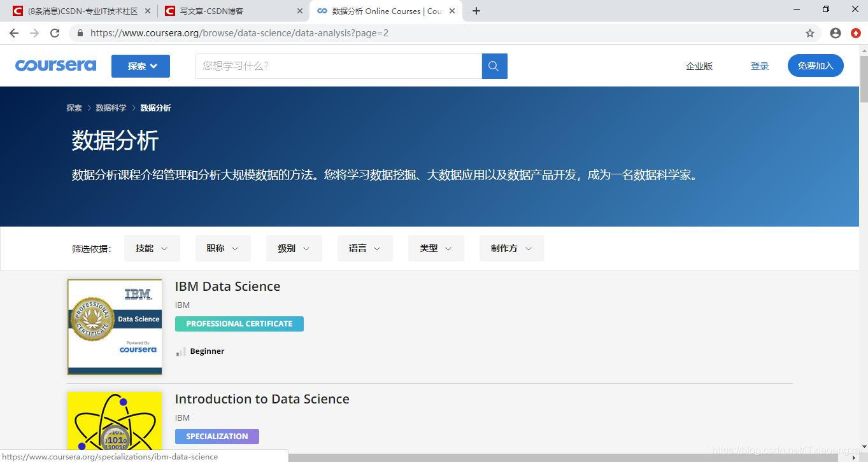Open the yellow atom course thumbnail

coord(115,421)
